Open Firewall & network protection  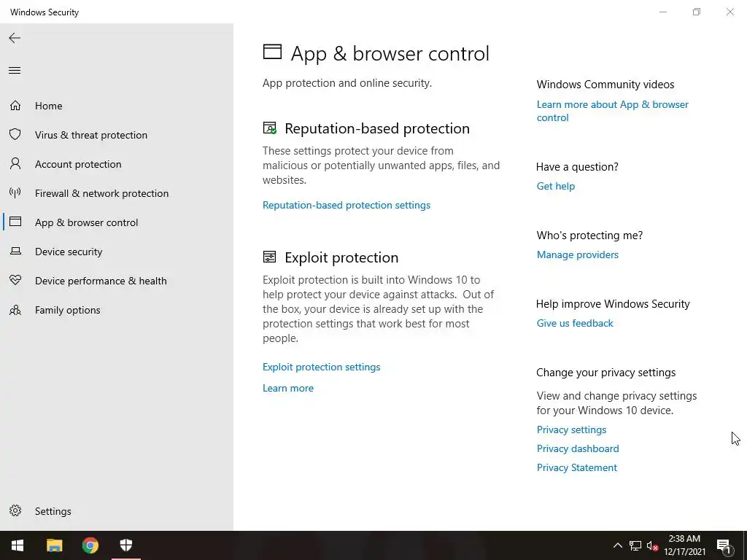pyautogui.click(x=102, y=192)
